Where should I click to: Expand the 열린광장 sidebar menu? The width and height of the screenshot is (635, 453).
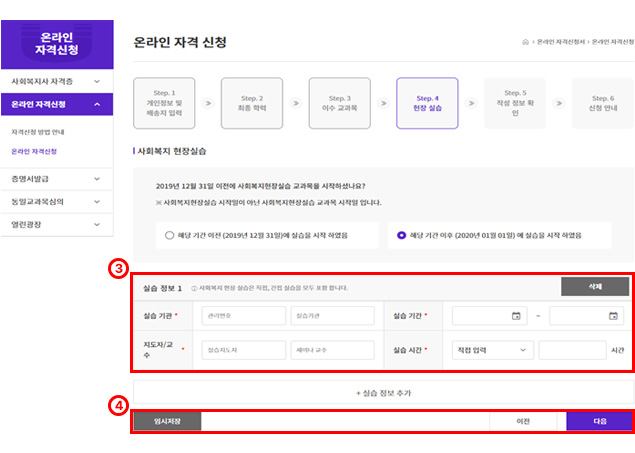[57, 224]
